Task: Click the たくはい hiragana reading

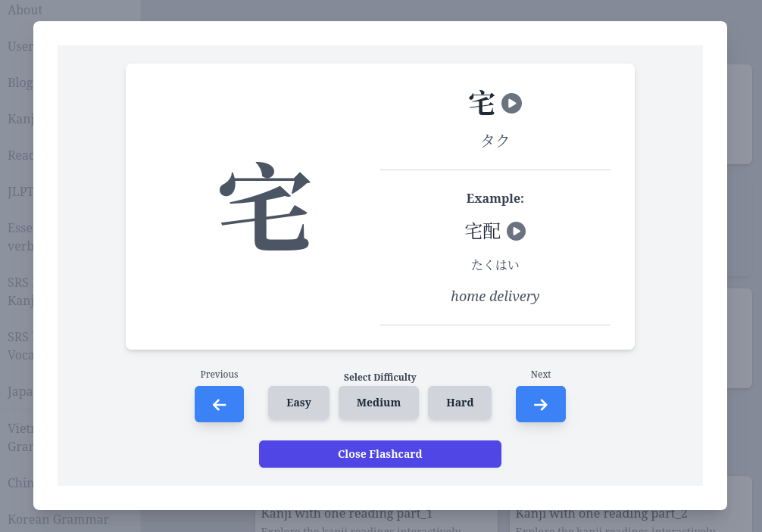Action: click(495, 265)
